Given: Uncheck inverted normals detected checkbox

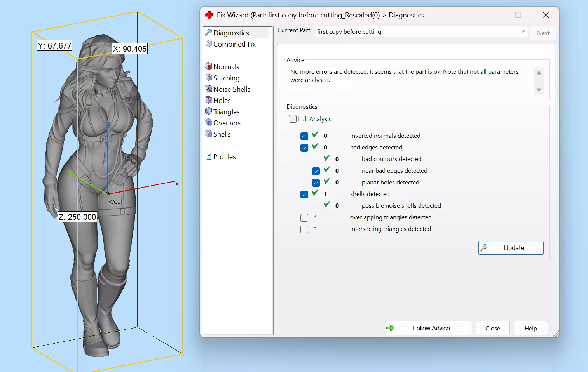Looking at the screenshot, I should point(304,136).
